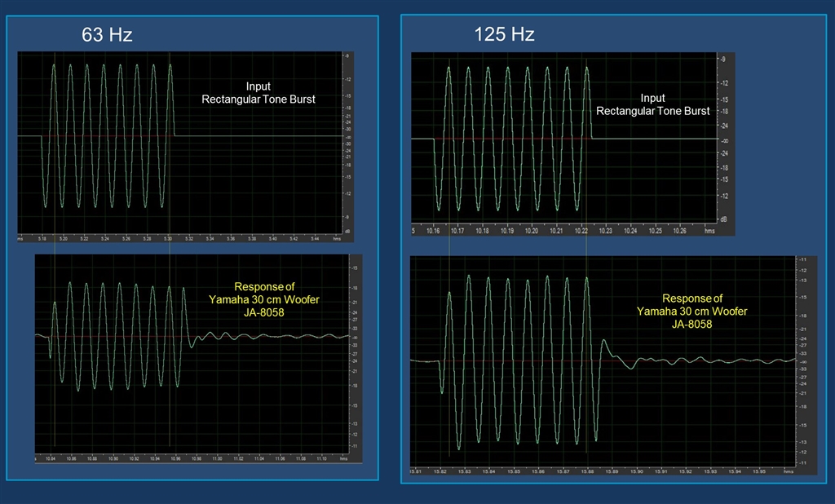Click the 10.90 time tick on the ruler
Image resolution: width=835 pixels, height=504 pixels.
[x=113, y=458]
